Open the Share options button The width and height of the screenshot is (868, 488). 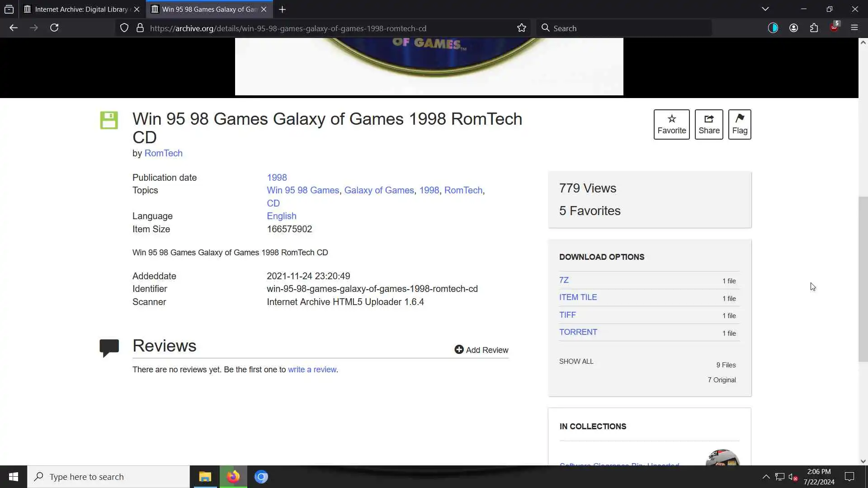(708, 124)
